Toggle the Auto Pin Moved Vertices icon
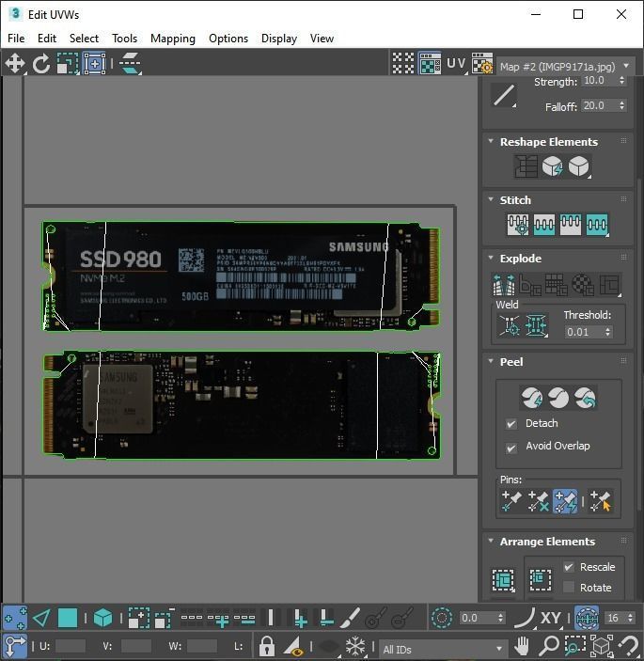 point(565,501)
